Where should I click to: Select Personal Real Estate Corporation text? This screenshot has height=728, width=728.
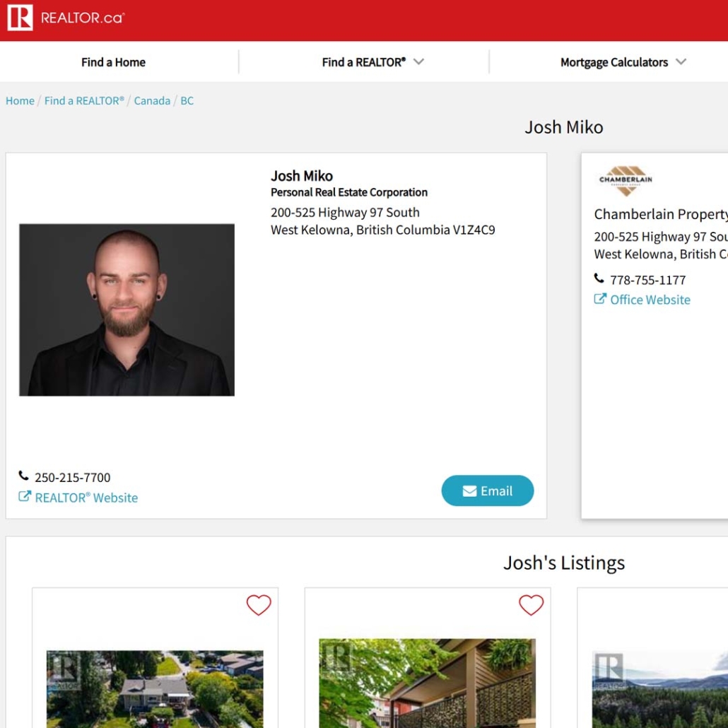click(x=349, y=192)
